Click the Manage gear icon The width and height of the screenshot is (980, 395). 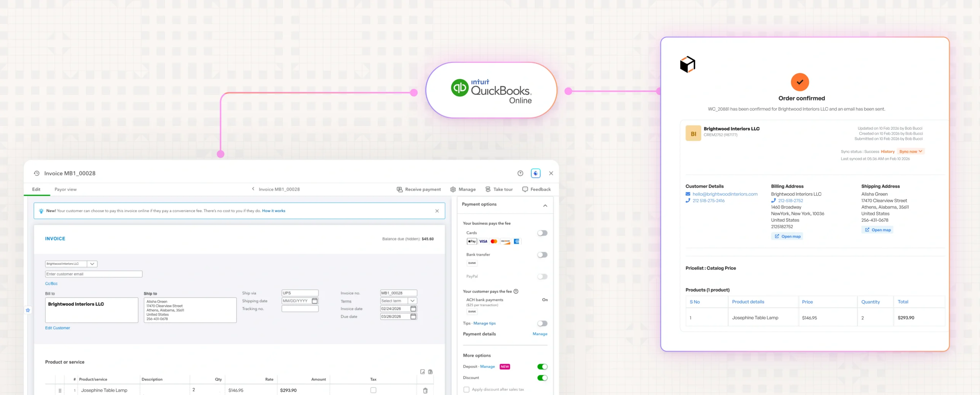[x=453, y=189]
